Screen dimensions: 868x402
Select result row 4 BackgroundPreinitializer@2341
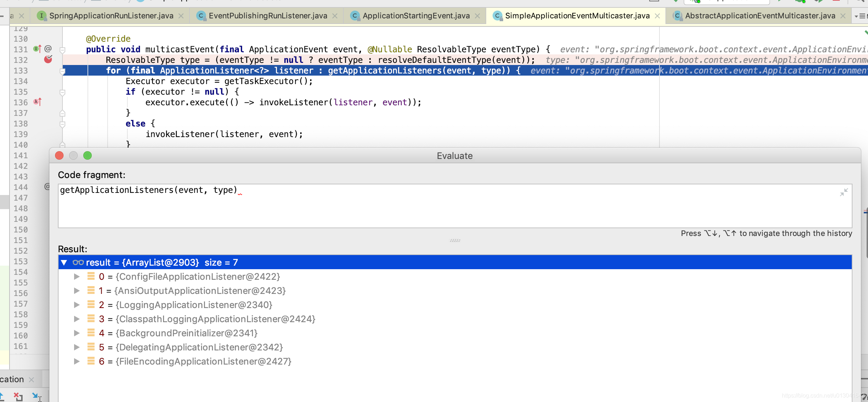[455, 333]
